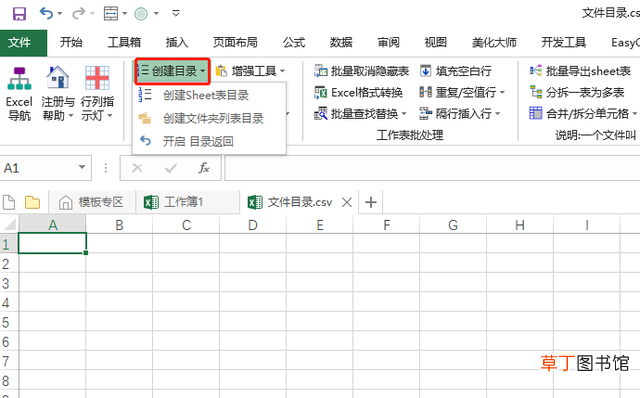Click the Select All corner triangle

click(9, 224)
